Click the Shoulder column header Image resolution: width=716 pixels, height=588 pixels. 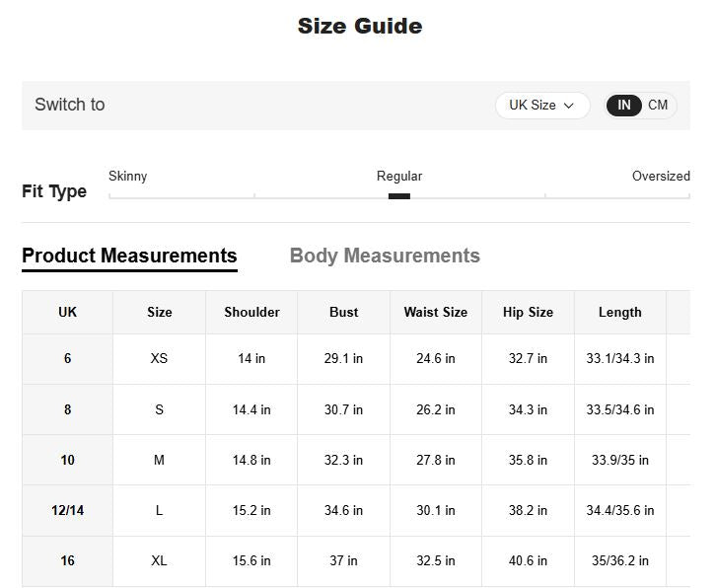[251, 313]
